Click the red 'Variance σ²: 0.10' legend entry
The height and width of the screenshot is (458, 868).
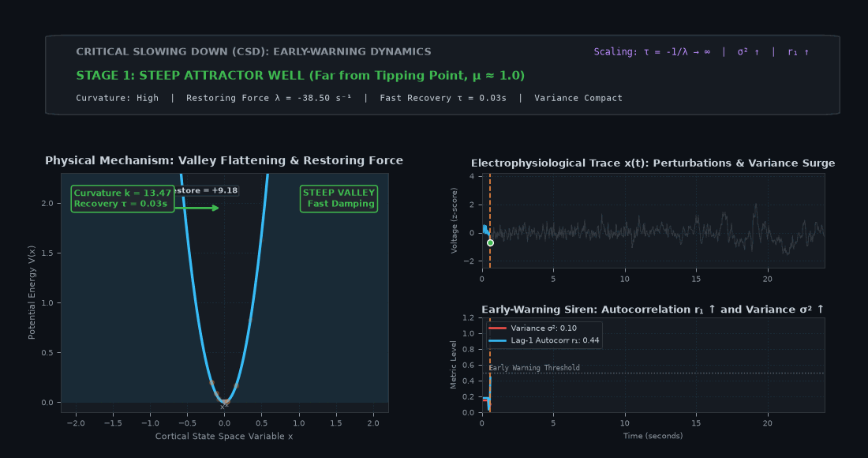click(x=533, y=328)
